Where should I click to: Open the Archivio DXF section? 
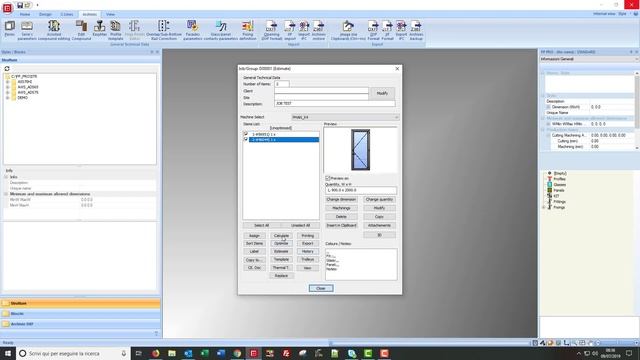[80, 324]
